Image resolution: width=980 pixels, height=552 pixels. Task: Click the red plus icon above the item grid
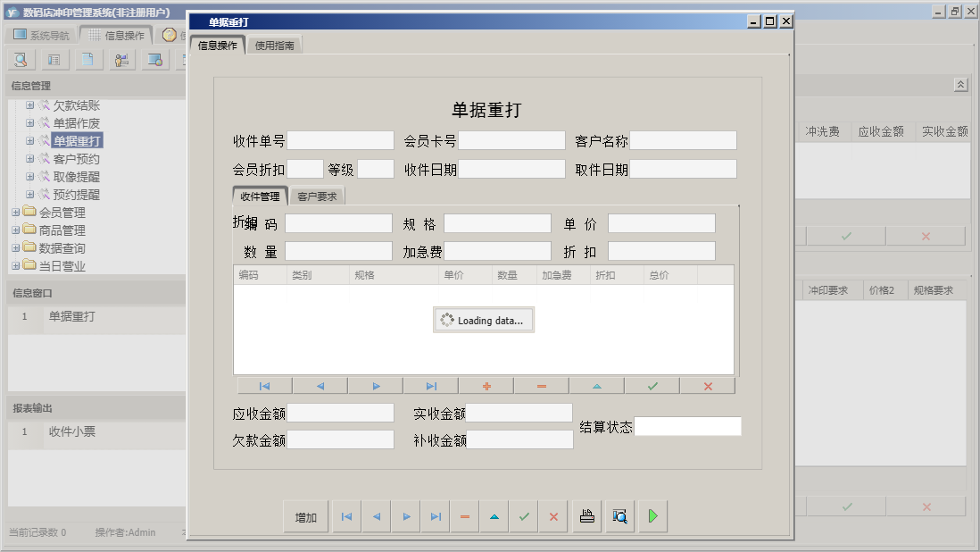pos(485,385)
